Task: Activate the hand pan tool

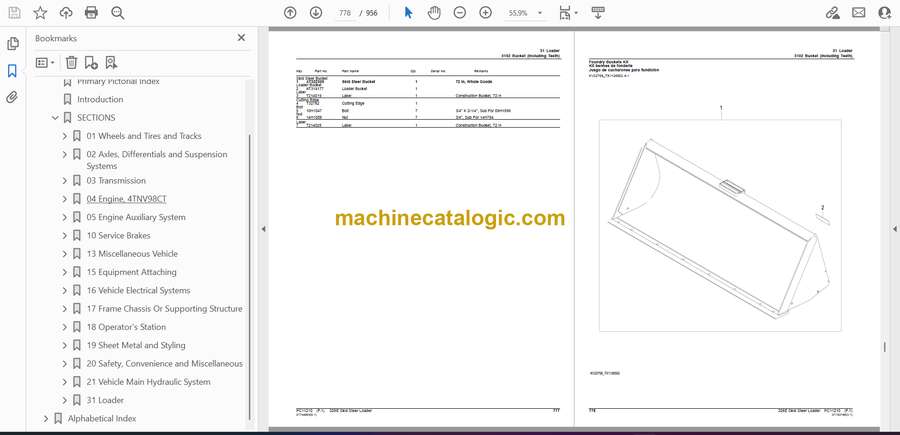Action: pos(435,13)
